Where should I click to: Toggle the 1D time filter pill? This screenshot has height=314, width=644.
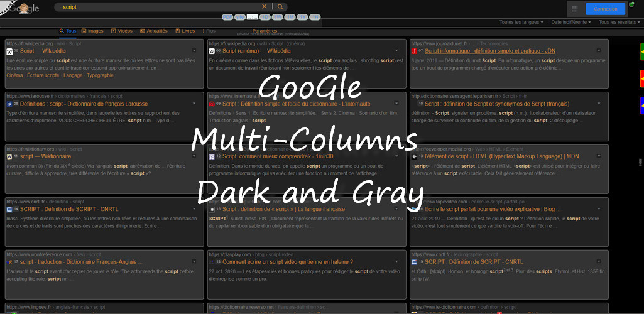tap(265, 17)
